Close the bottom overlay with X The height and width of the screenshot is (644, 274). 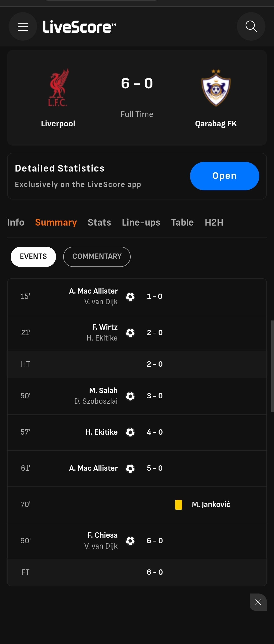[x=258, y=602]
